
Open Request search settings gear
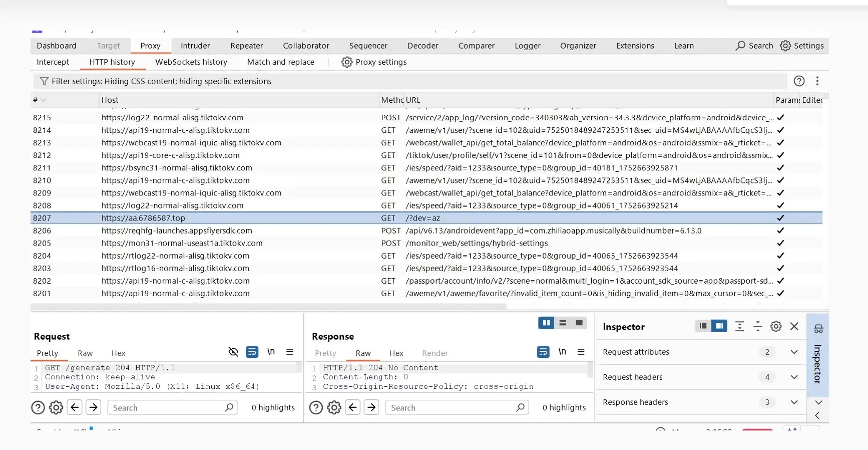pyautogui.click(x=56, y=407)
